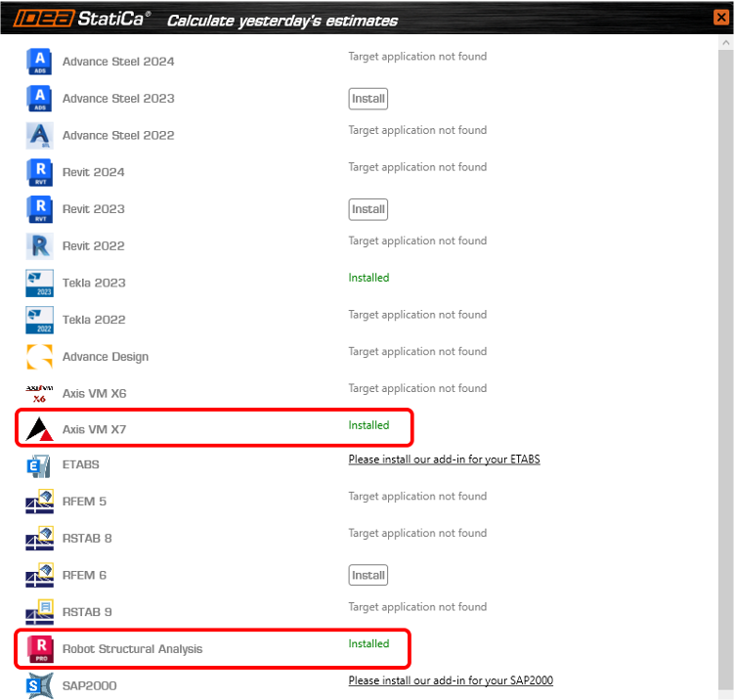Image resolution: width=735 pixels, height=700 pixels.
Task: Select the Tekla 2022 label
Action: tap(94, 320)
